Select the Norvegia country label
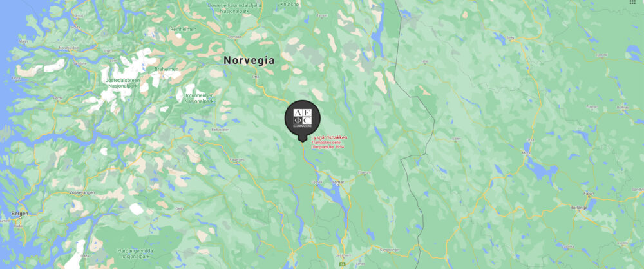Screen dimensions: 644x269 249,61
